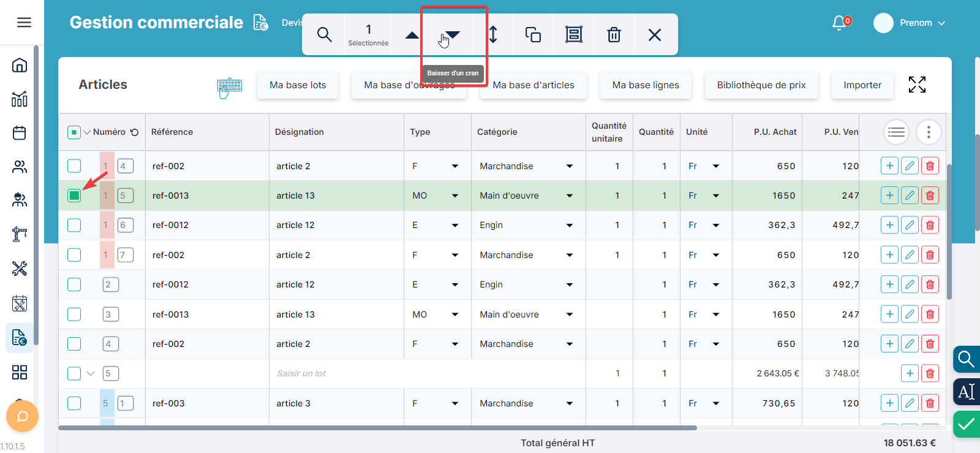The height and width of the screenshot is (453, 980).
Task: Delete selection using toolbar trash icon
Action: coord(614,35)
